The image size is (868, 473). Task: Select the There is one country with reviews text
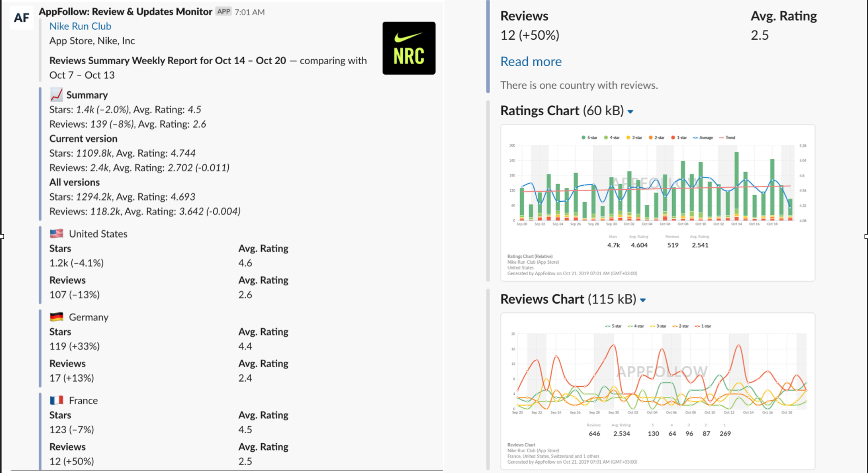tap(579, 85)
